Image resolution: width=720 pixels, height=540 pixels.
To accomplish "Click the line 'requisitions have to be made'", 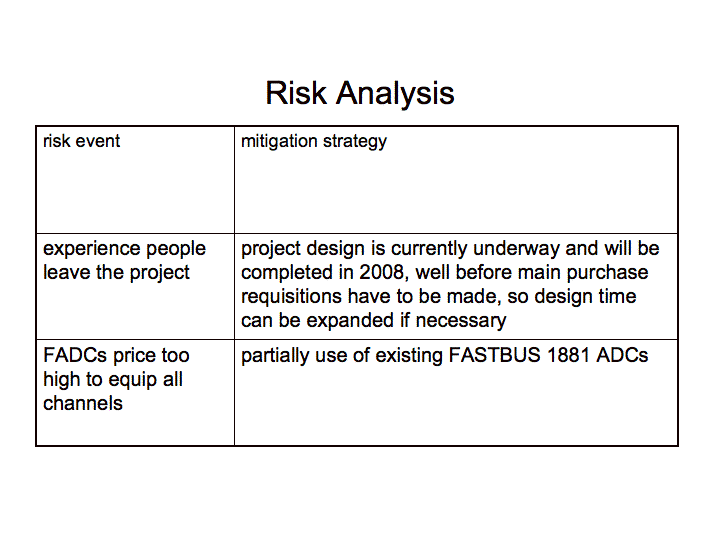I will click(x=371, y=297).
